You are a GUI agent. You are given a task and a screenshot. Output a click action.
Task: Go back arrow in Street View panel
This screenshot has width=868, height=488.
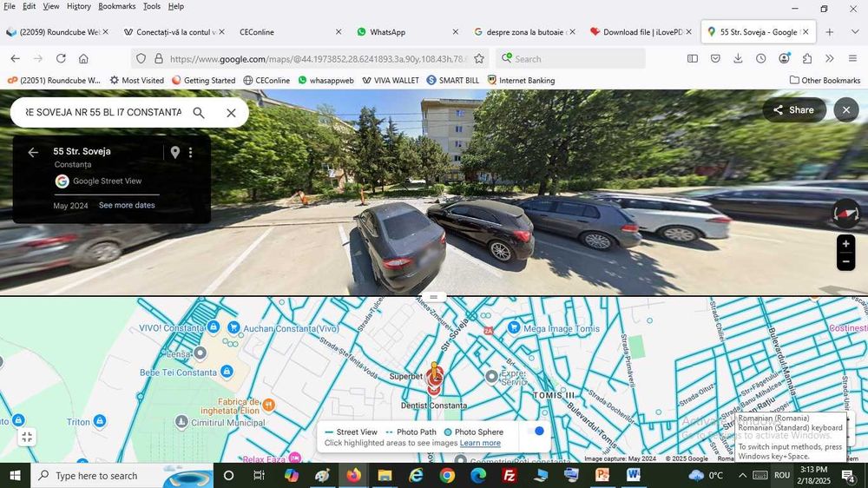click(33, 152)
